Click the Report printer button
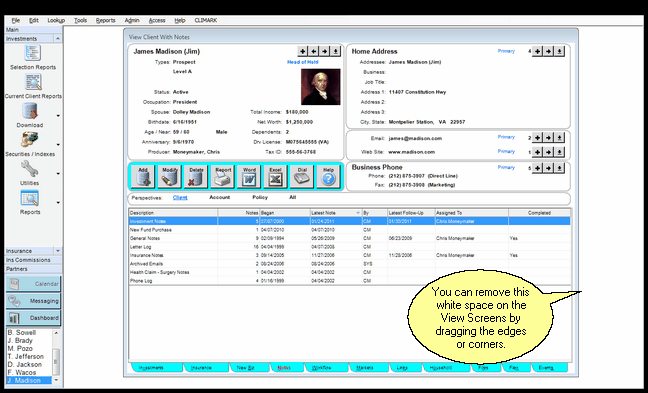Screen dimensions: 648x393 pos(222,177)
